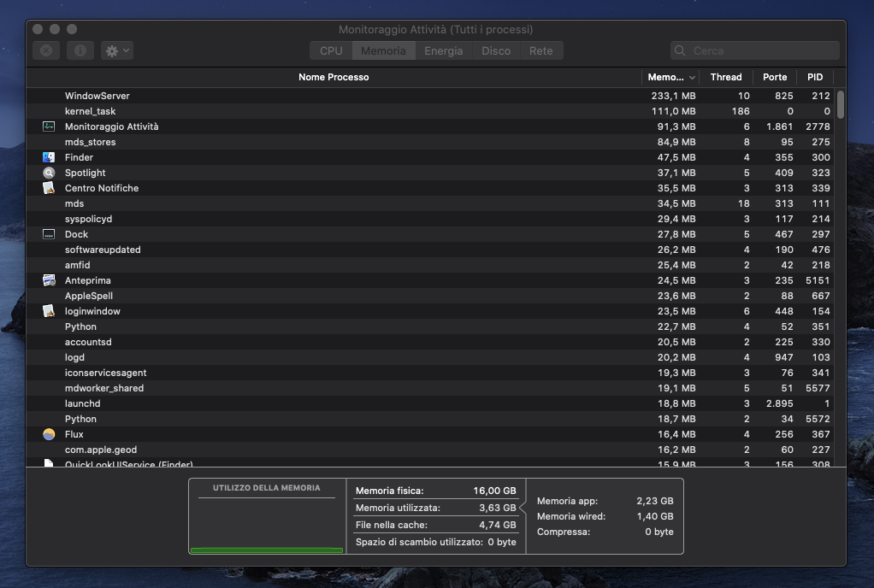
Task: Click the Finder process icon
Action: point(49,157)
